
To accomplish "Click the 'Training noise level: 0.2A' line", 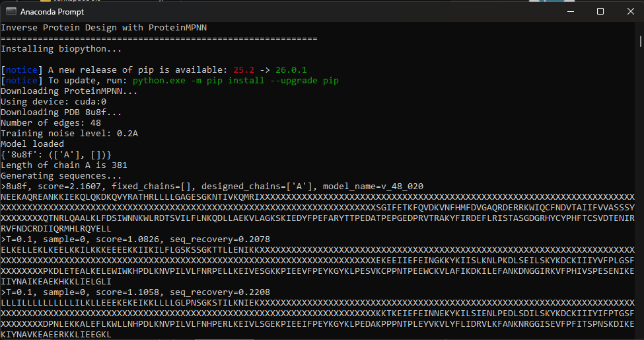I will (x=69, y=134).
